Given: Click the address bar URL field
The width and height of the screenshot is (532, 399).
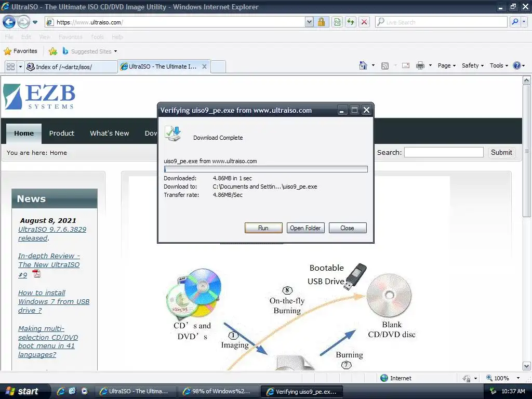Looking at the screenshot, I should [x=175, y=22].
